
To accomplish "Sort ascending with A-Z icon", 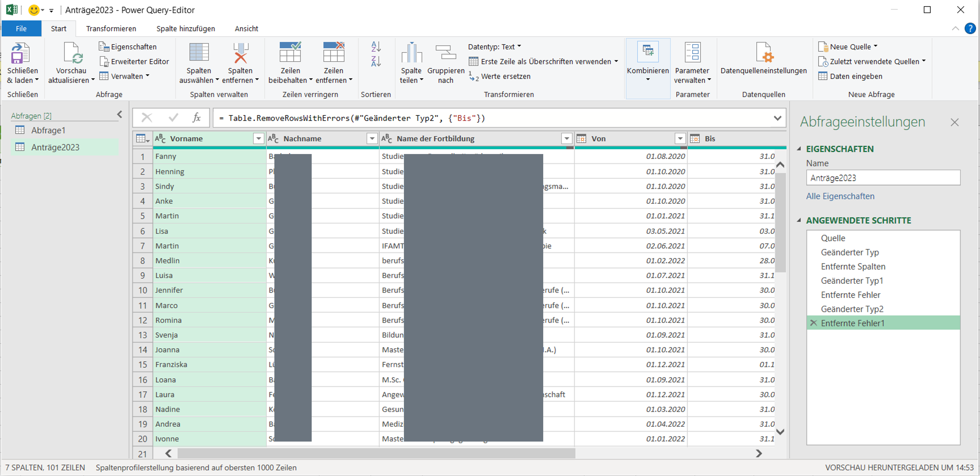I will [x=376, y=47].
